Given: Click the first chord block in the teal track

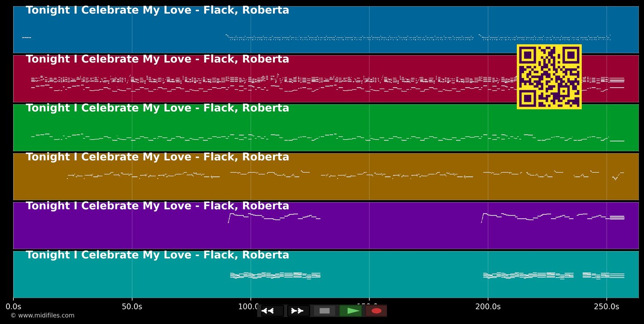Looking at the screenshot, I should pos(275,275).
